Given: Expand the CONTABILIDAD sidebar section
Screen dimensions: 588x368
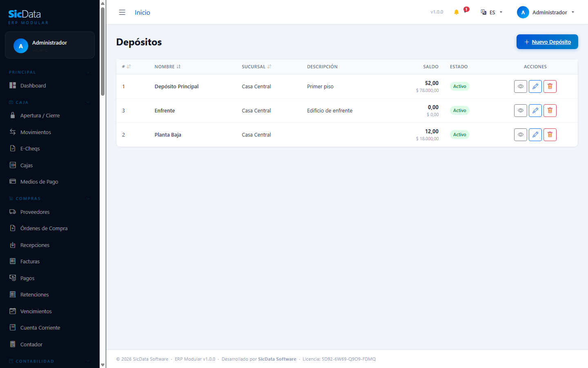Looking at the screenshot, I should [x=88, y=361].
